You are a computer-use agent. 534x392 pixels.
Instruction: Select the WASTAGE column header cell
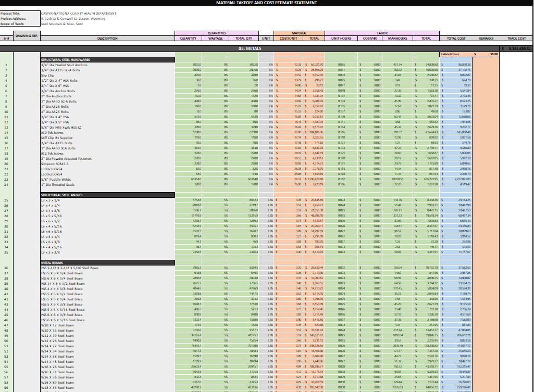[x=215, y=38]
